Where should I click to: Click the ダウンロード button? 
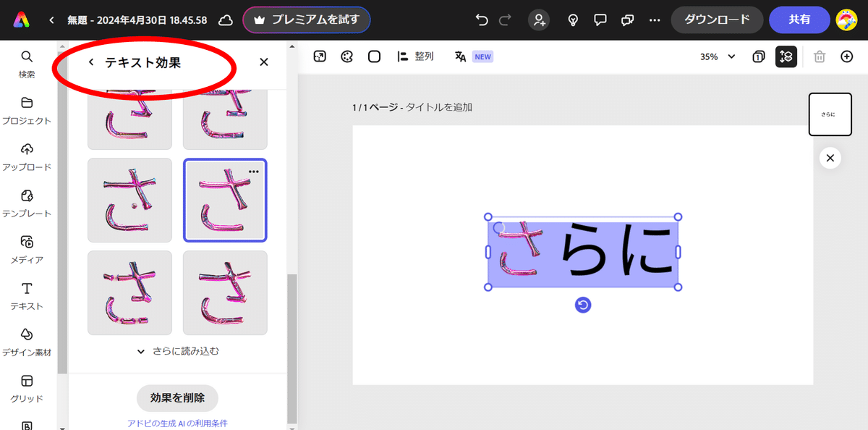(x=717, y=20)
